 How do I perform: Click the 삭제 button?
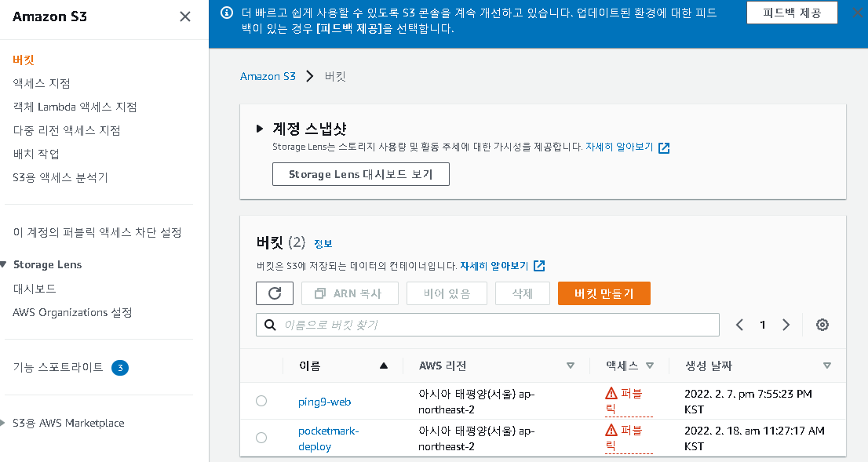[523, 293]
